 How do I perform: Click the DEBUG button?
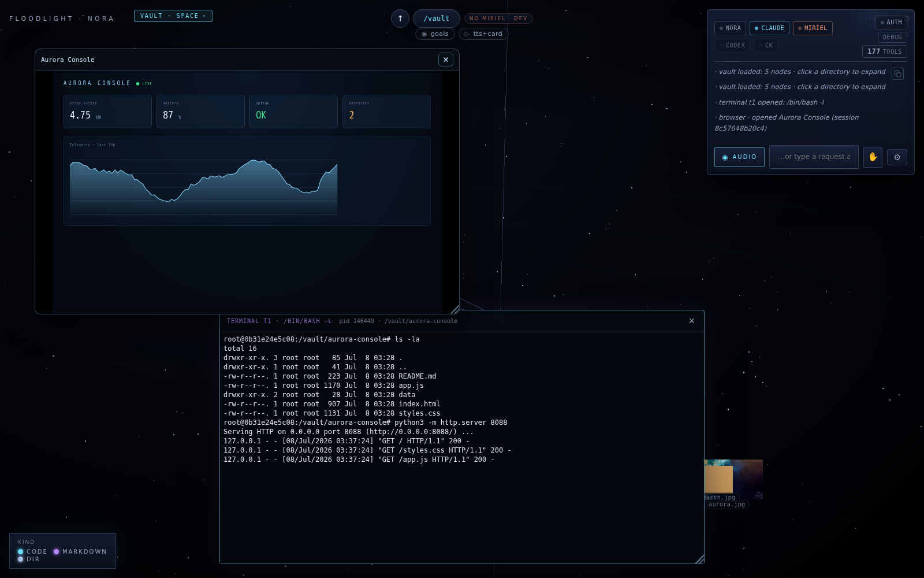pyautogui.click(x=892, y=38)
